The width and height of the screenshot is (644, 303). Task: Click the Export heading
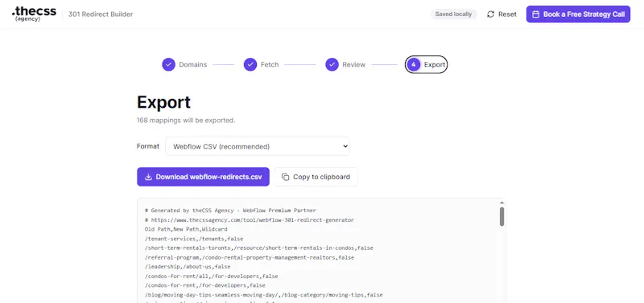coord(164,102)
